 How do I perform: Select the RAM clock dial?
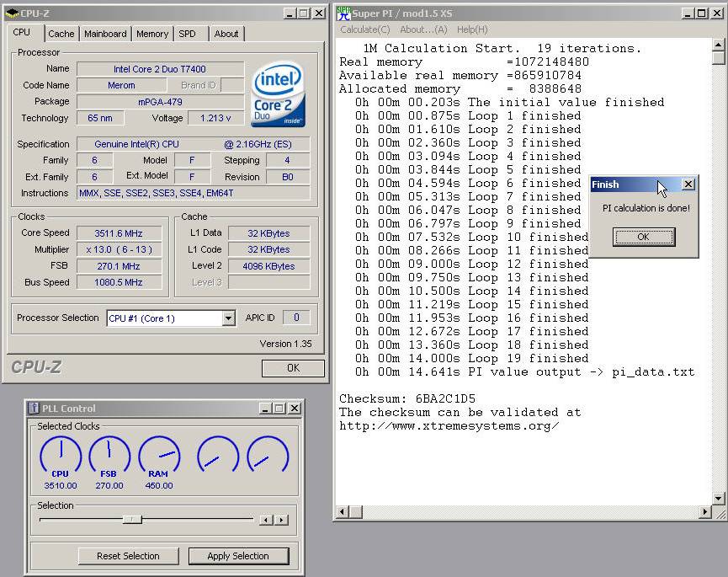click(158, 455)
